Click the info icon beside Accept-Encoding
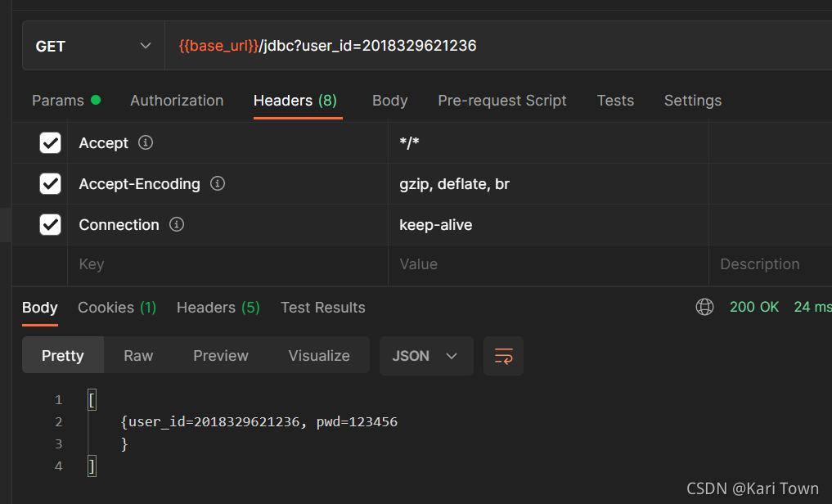The height and width of the screenshot is (504, 832). coord(218,183)
